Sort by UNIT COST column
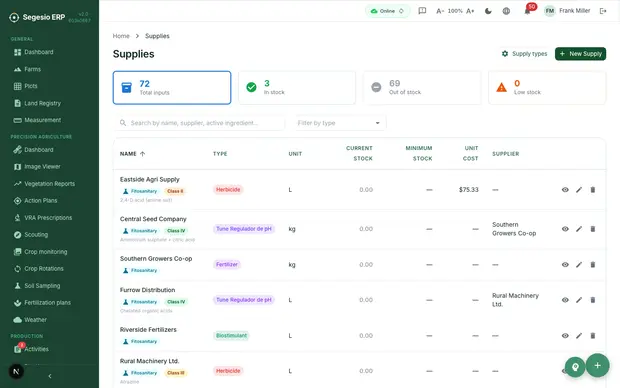 point(471,153)
